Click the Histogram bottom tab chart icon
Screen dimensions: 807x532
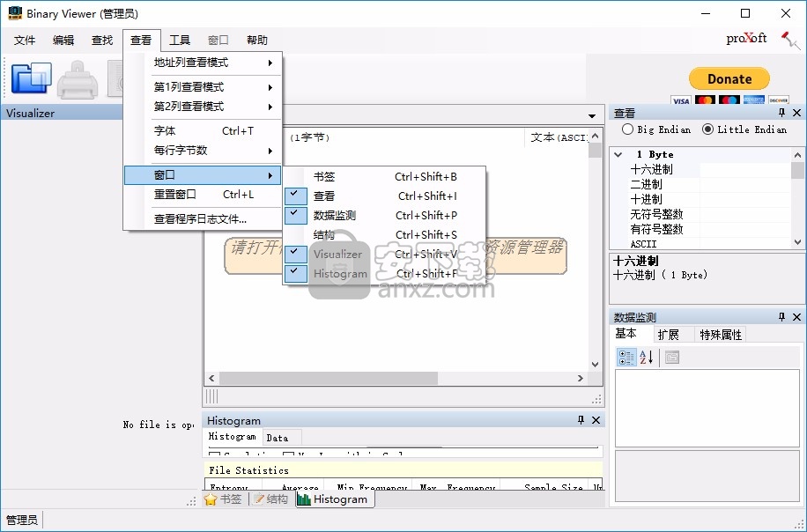click(x=304, y=499)
